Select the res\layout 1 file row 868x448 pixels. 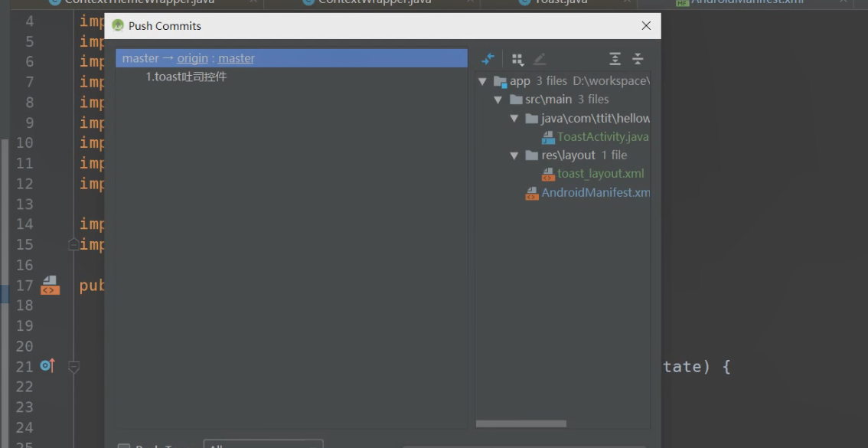(x=563, y=155)
